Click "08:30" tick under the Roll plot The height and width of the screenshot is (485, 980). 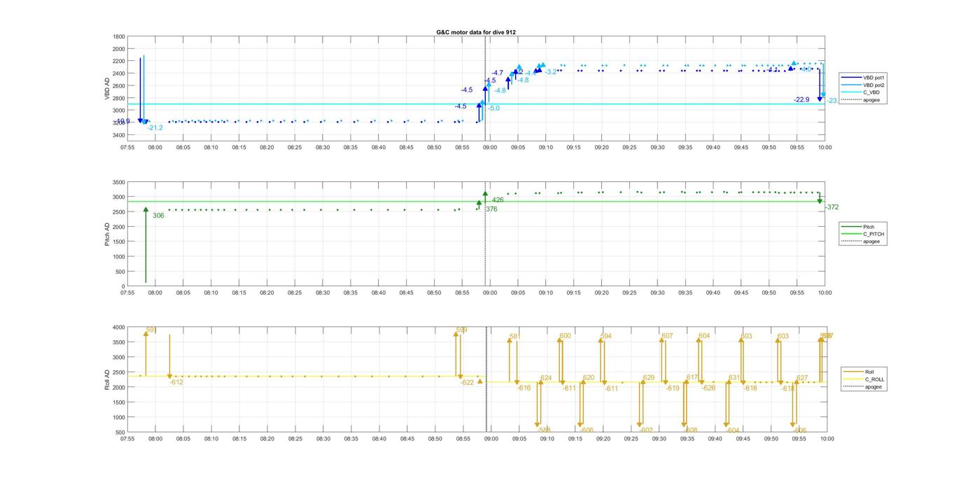coord(323,439)
